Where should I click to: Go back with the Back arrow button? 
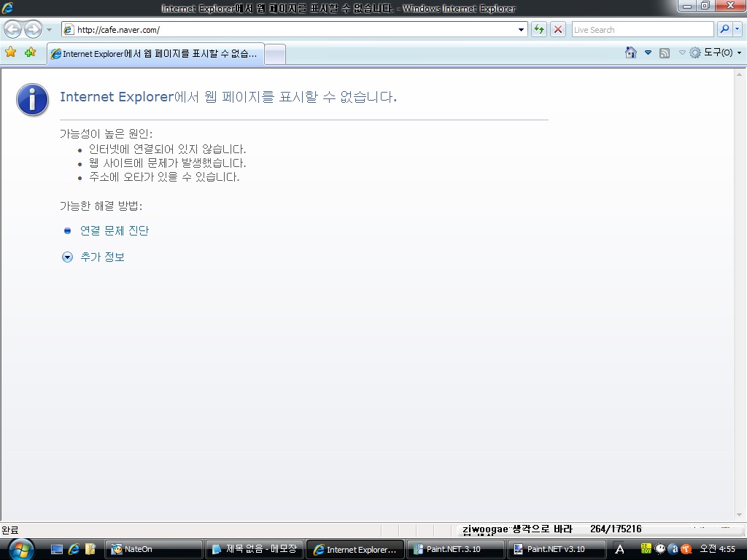point(13,29)
